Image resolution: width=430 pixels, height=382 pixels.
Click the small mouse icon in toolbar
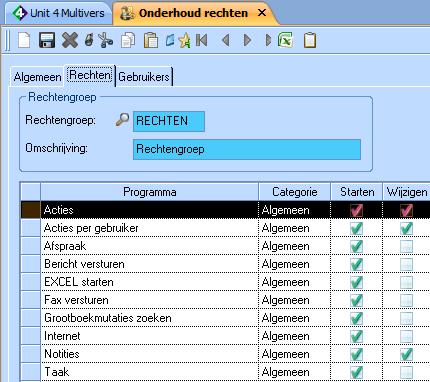(x=89, y=40)
